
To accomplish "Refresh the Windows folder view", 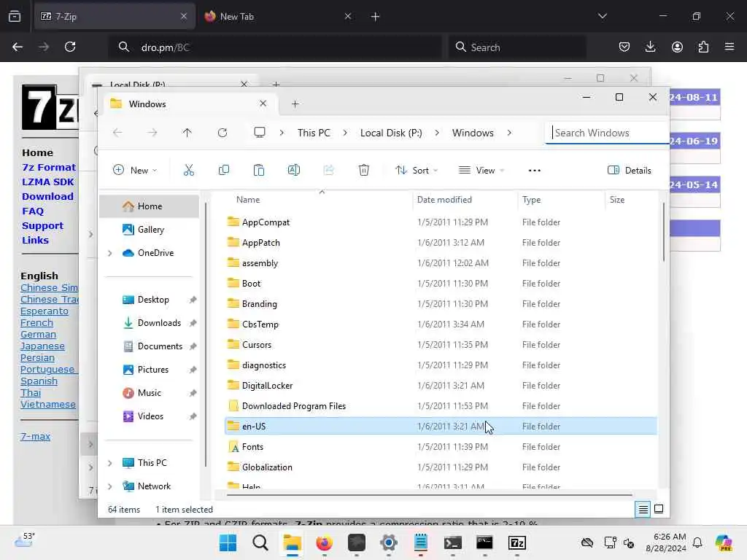I will pos(222,133).
